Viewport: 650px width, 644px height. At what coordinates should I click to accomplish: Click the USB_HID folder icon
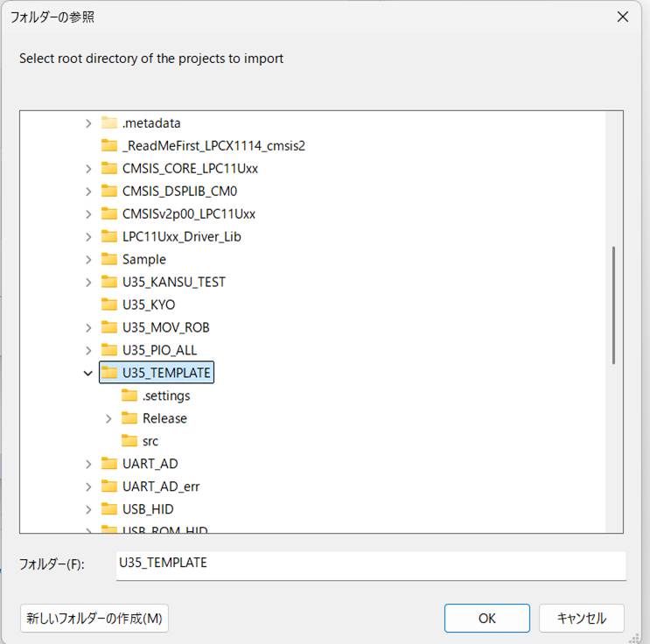click(x=109, y=509)
